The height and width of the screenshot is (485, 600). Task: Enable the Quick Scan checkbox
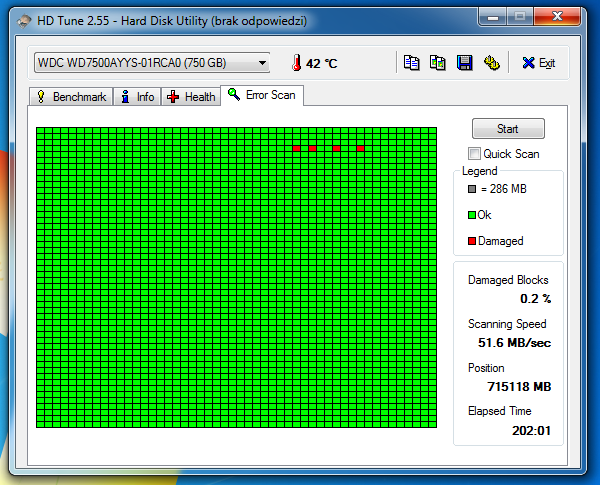click(474, 153)
